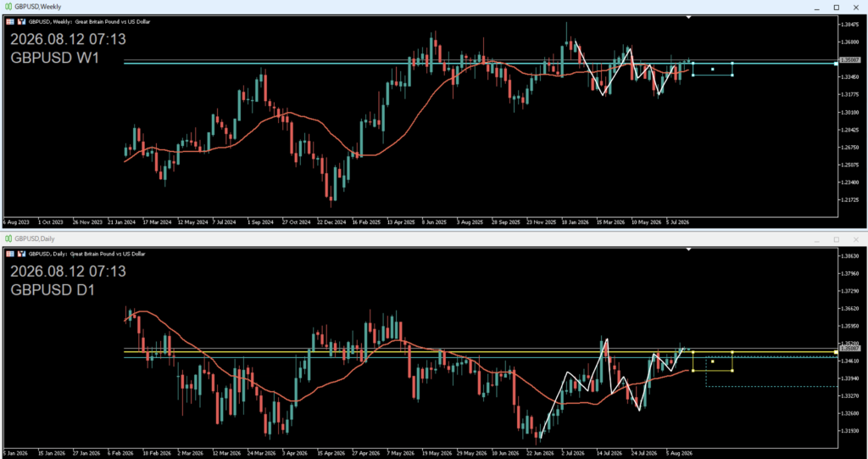Click the 18 Jan 2026 date on Weekly axis
The height and width of the screenshot is (459, 868).
point(576,221)
